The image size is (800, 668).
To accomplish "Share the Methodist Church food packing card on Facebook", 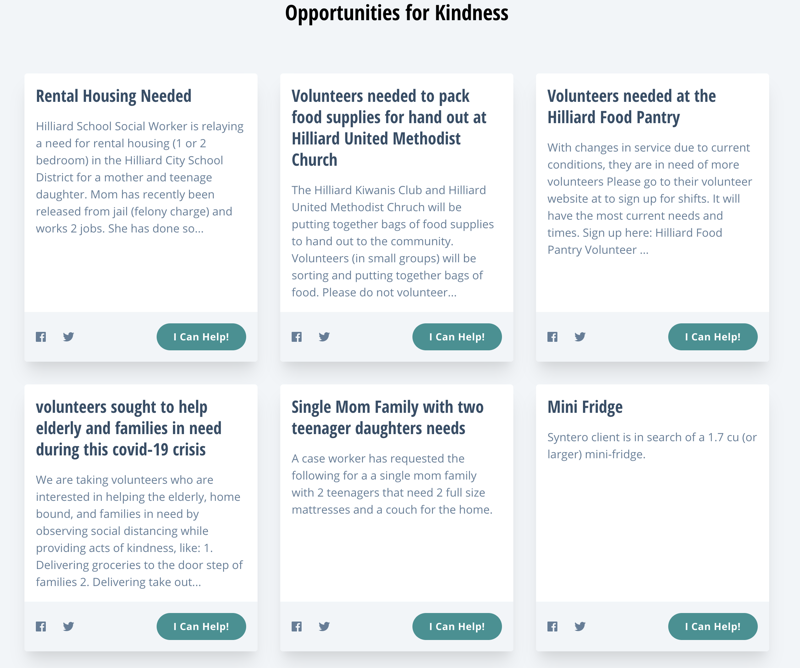I will coord(296,337).
